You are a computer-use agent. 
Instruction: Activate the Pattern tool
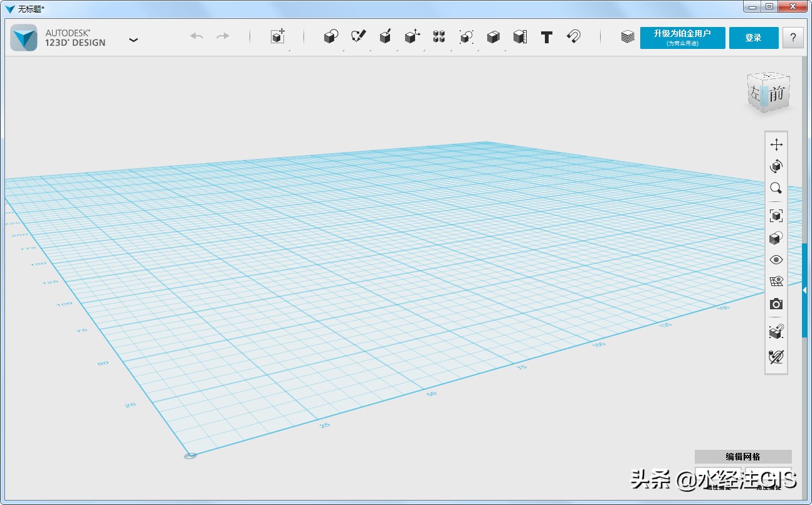point(438,36)
